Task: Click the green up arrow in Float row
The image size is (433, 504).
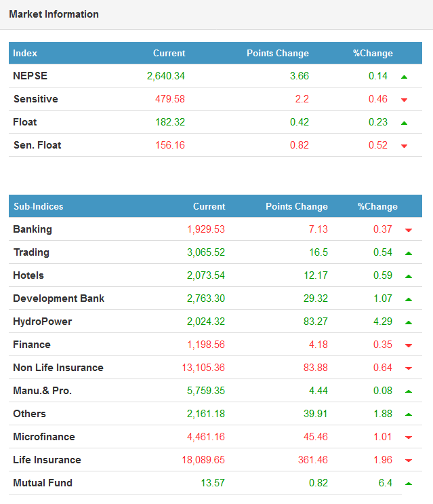Action: (404, 123)
